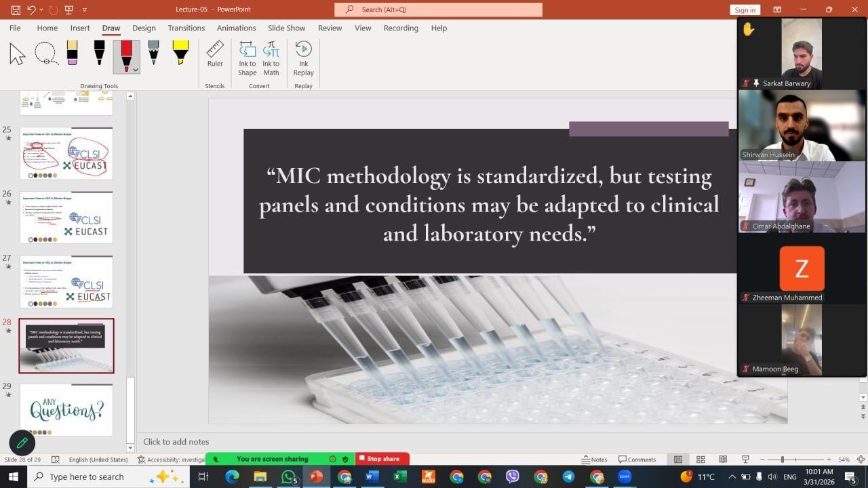Choose the black pen tool
This screenshot has width=868, height=488.
pos(99,54)
